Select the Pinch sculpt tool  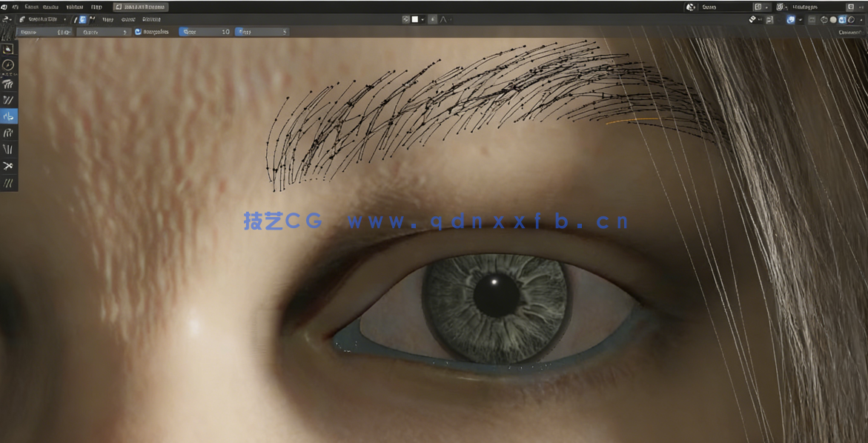pos(9,149)
